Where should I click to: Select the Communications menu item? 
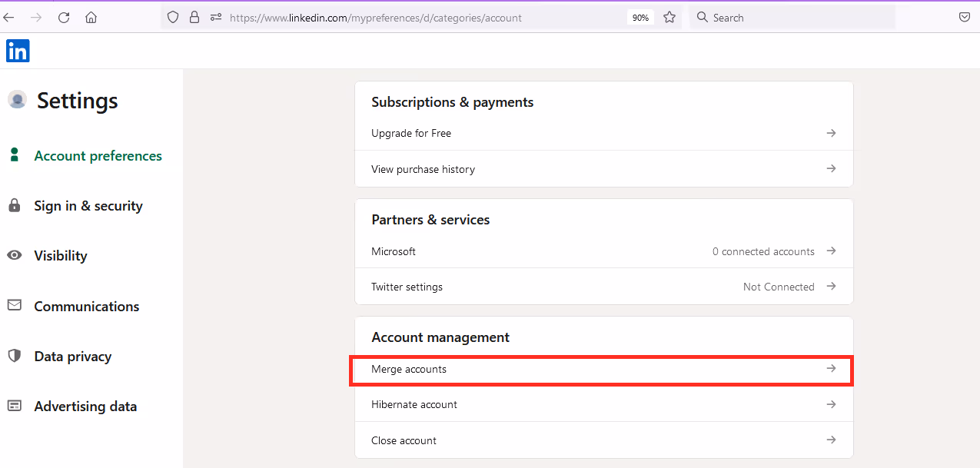[86, 305]
